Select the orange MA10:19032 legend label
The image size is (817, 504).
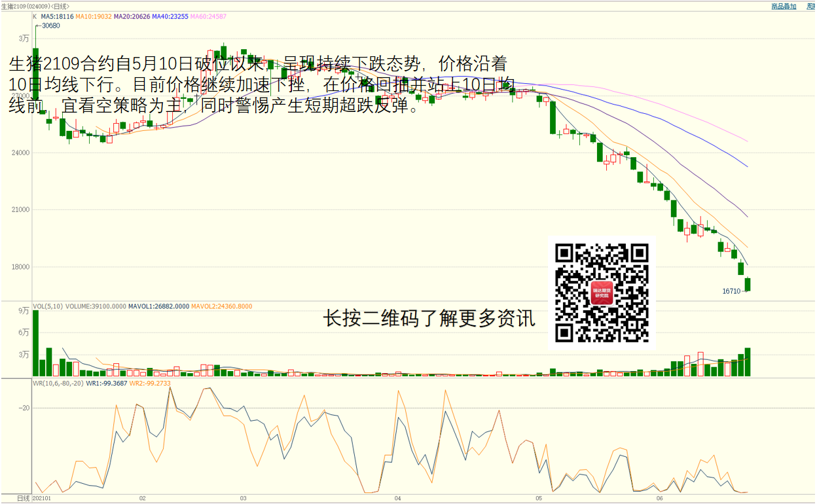pos(93,16)
